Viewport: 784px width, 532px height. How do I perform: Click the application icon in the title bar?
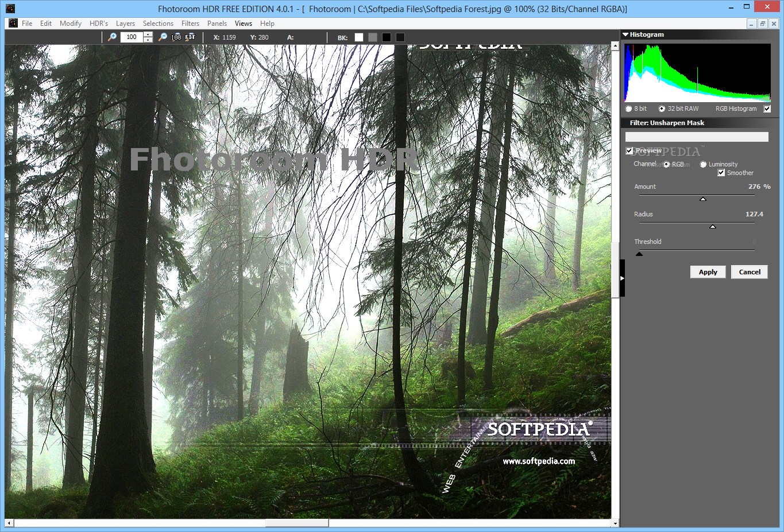point(10,9)
